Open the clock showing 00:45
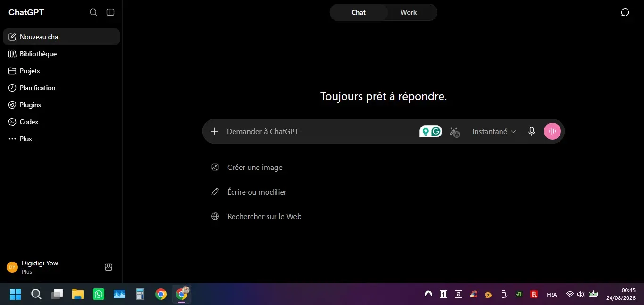 (x=622, y=294)
